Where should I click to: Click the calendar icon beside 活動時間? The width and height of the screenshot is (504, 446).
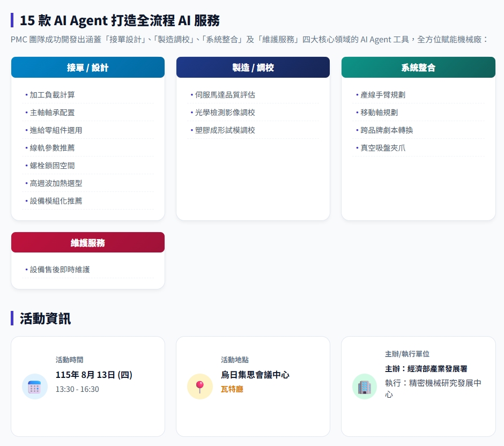[35, 386]
